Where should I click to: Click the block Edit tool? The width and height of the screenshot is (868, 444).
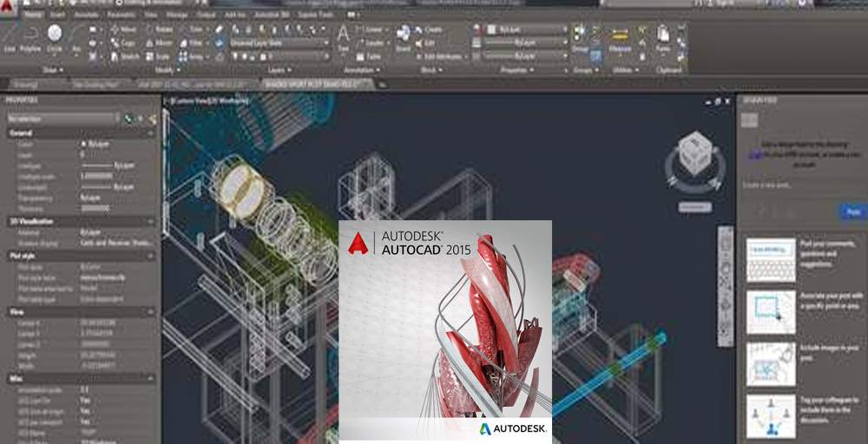tap(425, 43)
